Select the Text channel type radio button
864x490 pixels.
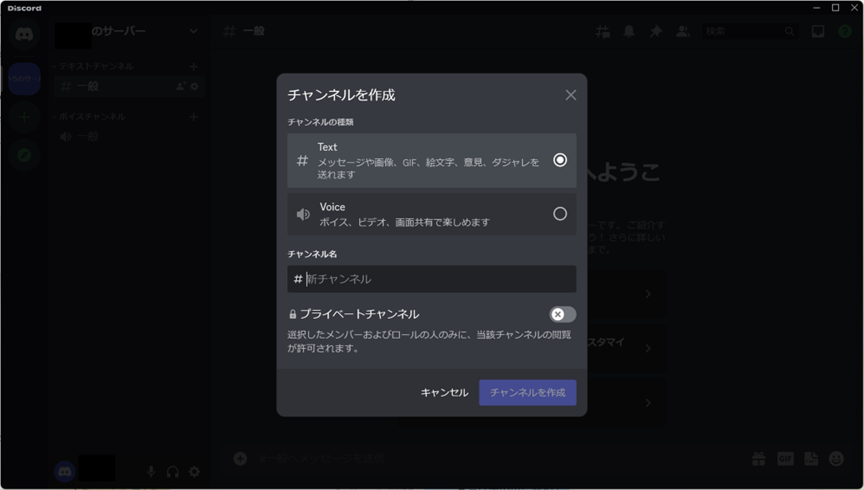pos(560,160)
